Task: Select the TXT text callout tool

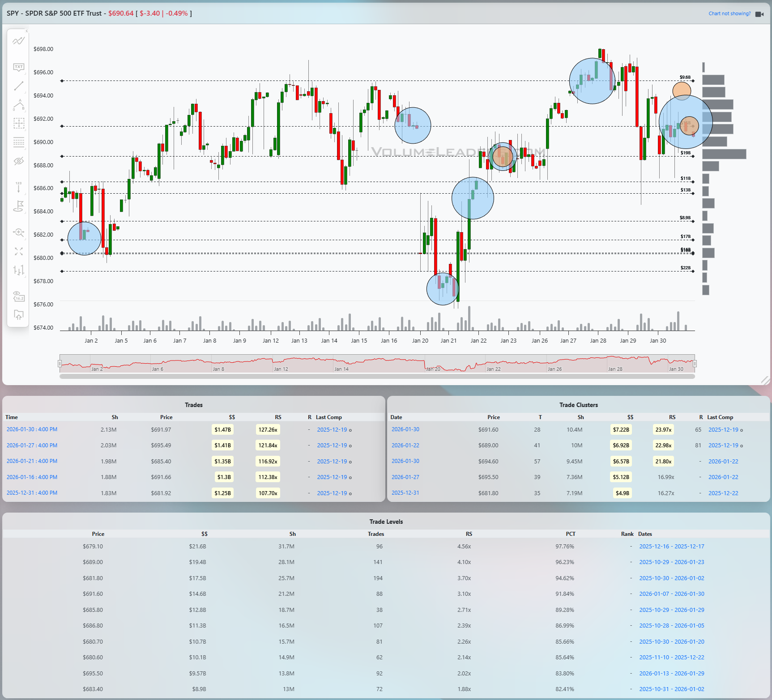Action: point(18,67)
